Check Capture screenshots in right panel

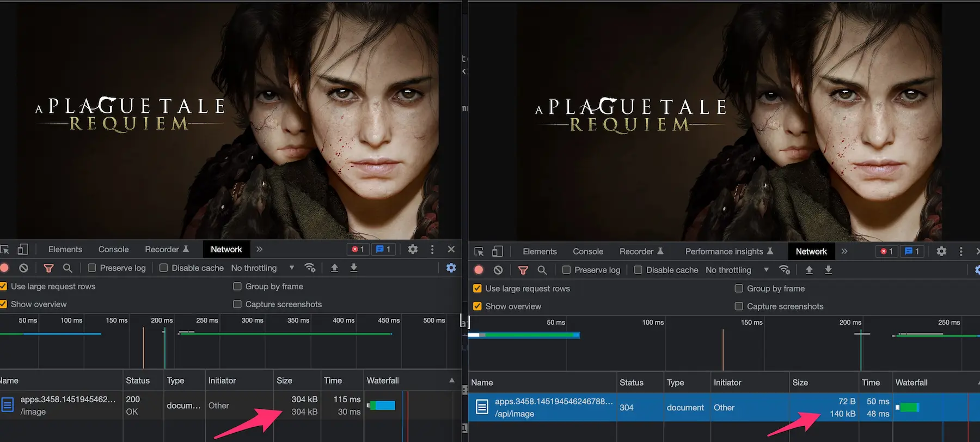pyautogui.click(x=739, y=306)
